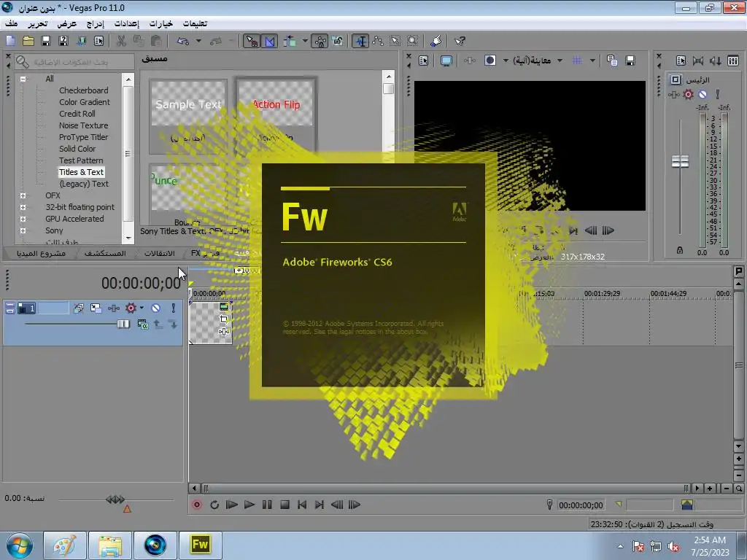The image size is (747, 560).
Task: Select ProType Titler generator
Action: [83, 137]
